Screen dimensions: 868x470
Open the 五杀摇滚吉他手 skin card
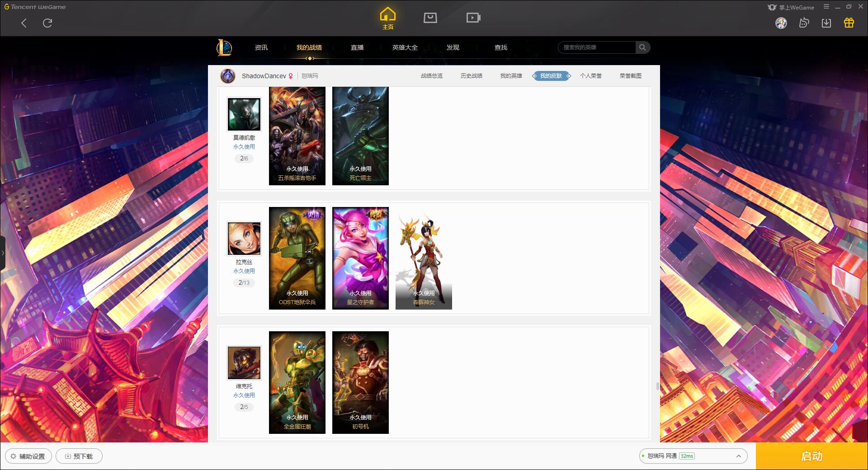click(297, 136)
